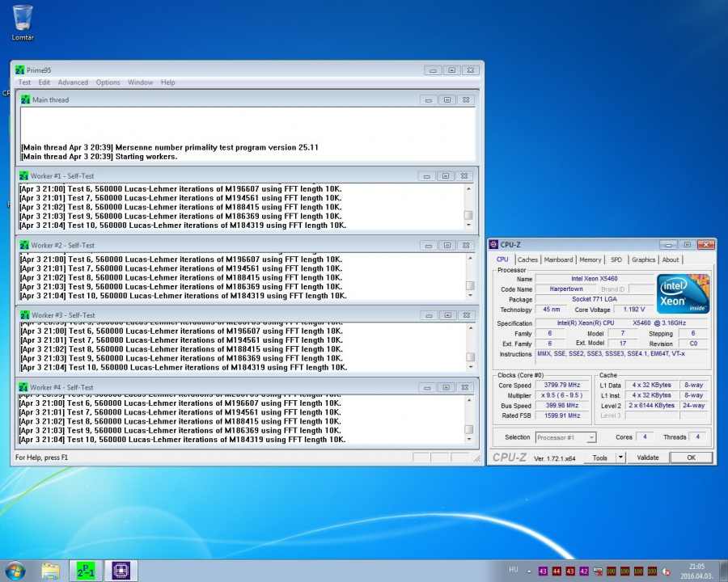This screenshot has height=582, width=728.
Task: Open Windows Explorer from the taskbar
Action: click(50, 571)
